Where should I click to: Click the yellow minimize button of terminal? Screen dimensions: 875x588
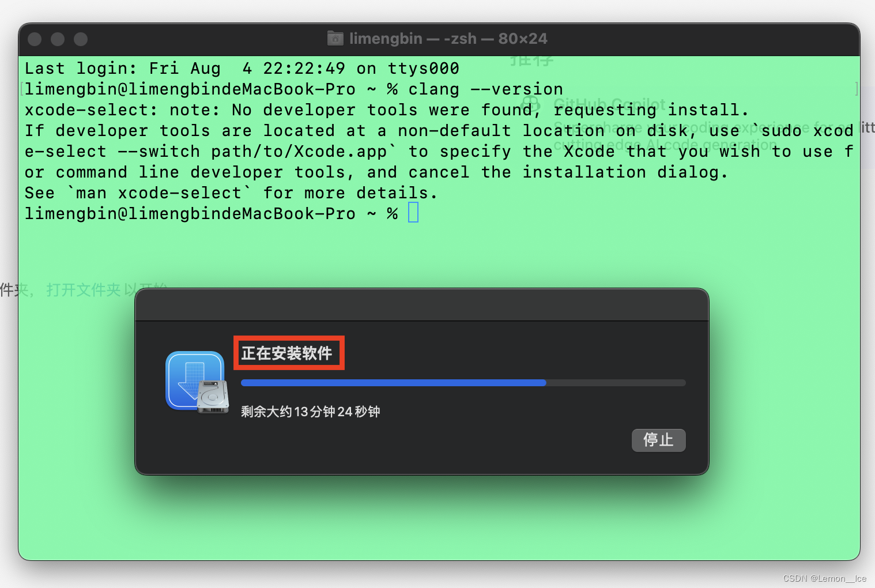[x=58, y=39]
